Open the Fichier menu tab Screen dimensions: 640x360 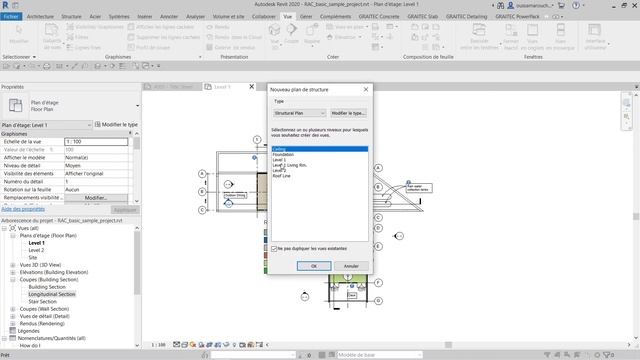(11, 16)
